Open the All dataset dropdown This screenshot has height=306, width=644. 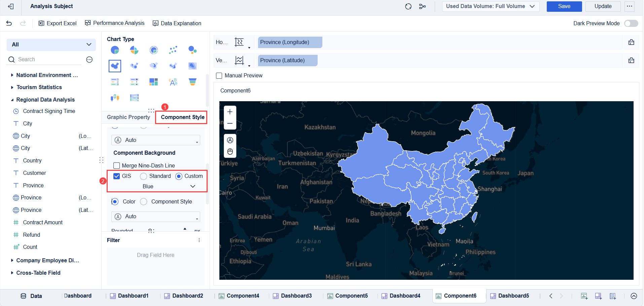click(x=51, y=45)
